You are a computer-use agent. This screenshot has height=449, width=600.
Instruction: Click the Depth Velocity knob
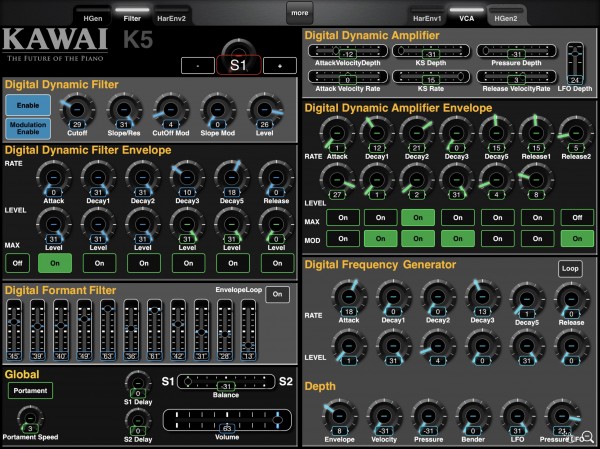pos(384,416)
